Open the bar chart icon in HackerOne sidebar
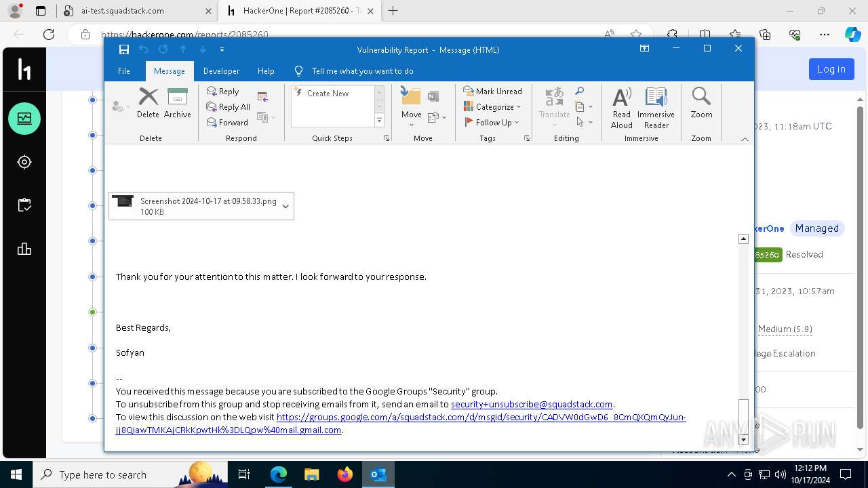This screenshot has width=868, height=488. click(24, 249)
